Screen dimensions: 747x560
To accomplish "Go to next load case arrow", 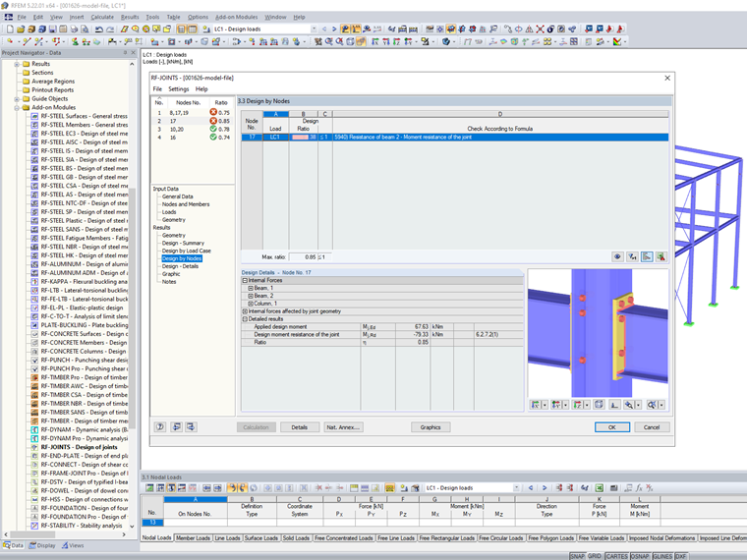I will 334,29.
